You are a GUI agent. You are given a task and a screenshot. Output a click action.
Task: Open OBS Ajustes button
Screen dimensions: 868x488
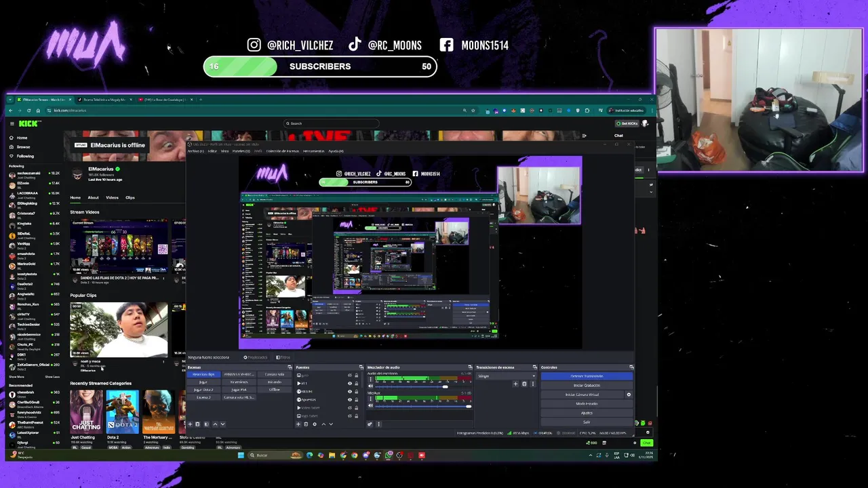[587, 413]
